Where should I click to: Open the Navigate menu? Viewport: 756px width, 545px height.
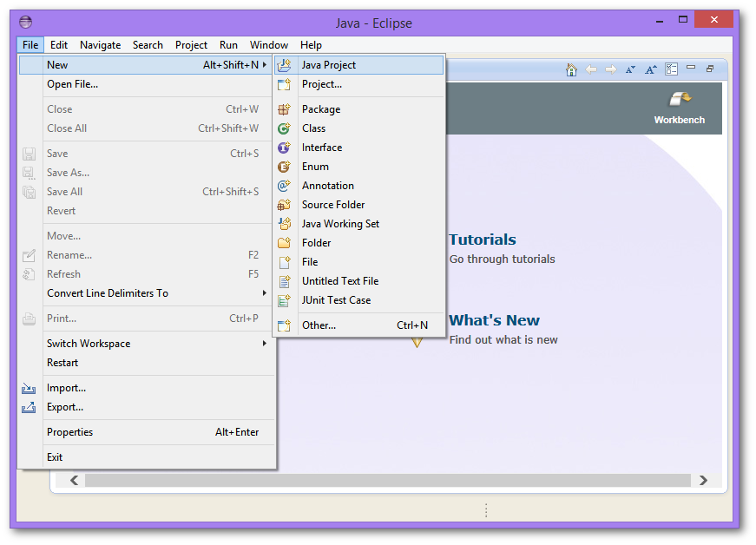[101, 45]
